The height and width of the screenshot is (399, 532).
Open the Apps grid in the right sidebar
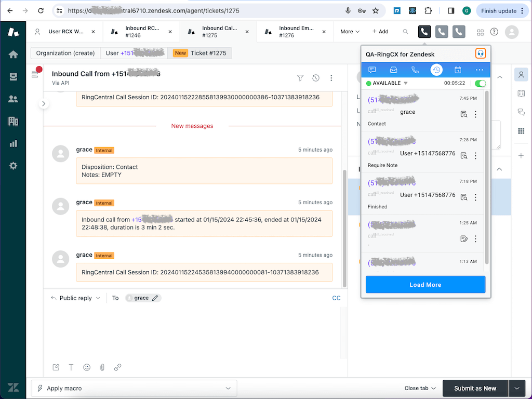[521, 131]
